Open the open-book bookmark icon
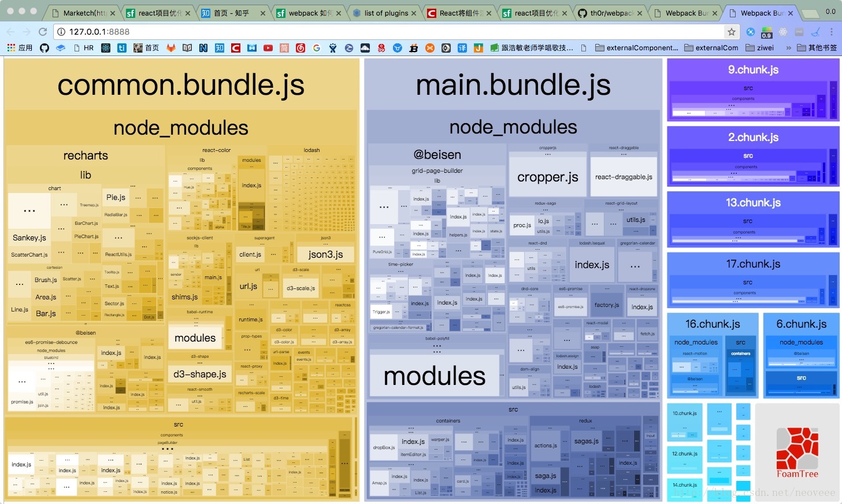The height and width of the screenshot is (504, 842). pyautogui.click(x=187, y=48)
